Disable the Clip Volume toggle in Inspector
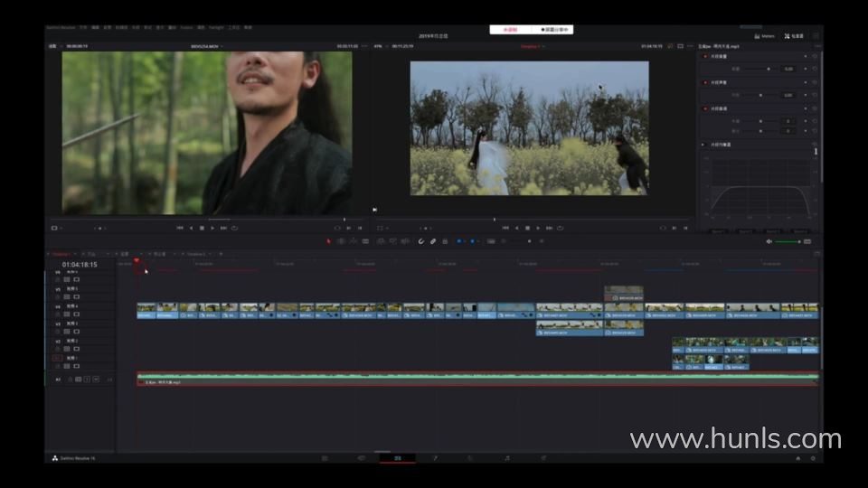The image size is (868, 488). [x=705, y=56]
